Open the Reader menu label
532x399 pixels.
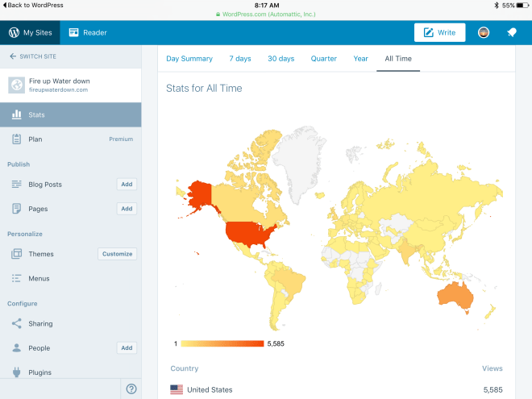coord(95,32)
